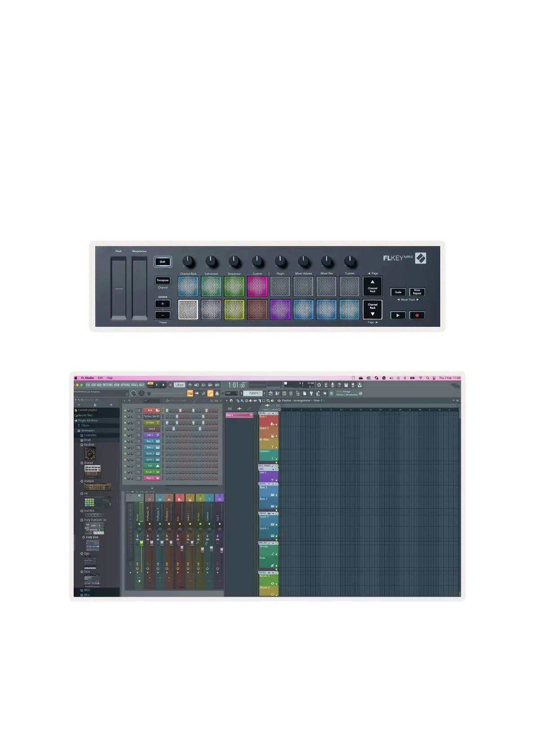Viewport: 535px width, 756px height.
Task: Toggle the first step of the Gretch channel
Action: [167, 429]
